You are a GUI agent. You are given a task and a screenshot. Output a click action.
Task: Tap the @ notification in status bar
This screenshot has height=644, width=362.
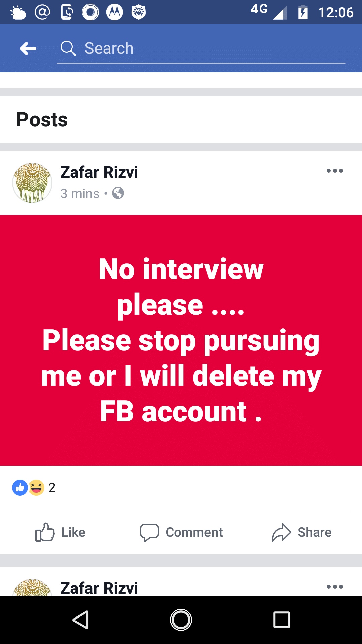(41, 12)
